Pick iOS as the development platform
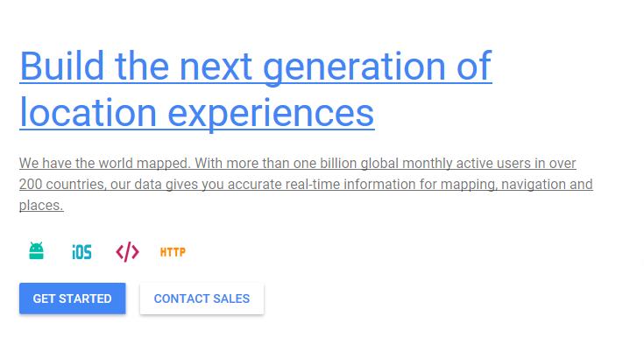The image size is (644, 351). pos(81,252)
